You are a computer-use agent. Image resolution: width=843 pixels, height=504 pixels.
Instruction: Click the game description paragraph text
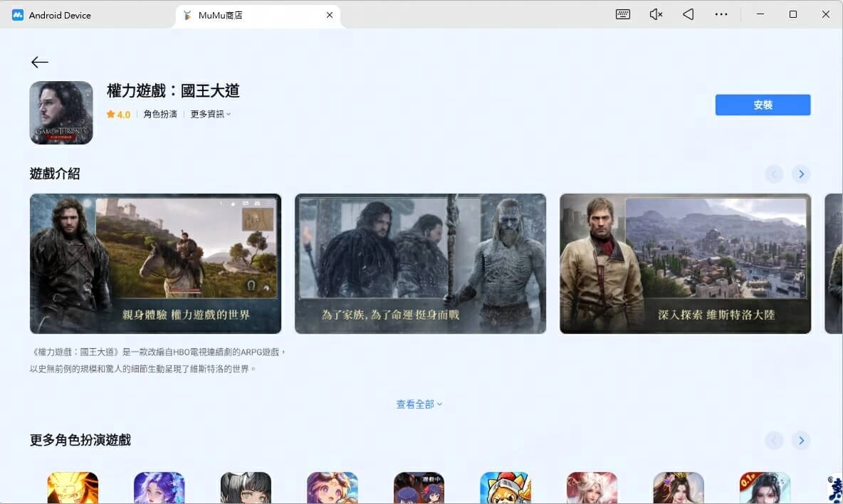(x=158, y=360)
